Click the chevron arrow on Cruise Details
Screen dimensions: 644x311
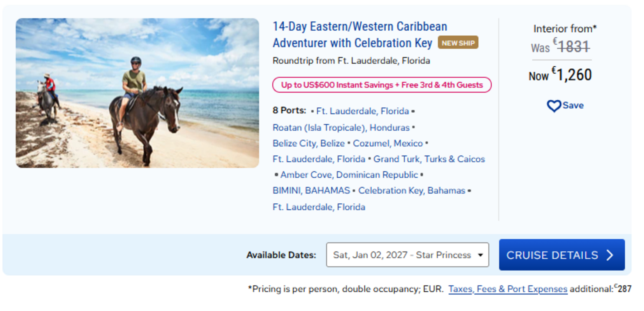click(x=610, y=255)
